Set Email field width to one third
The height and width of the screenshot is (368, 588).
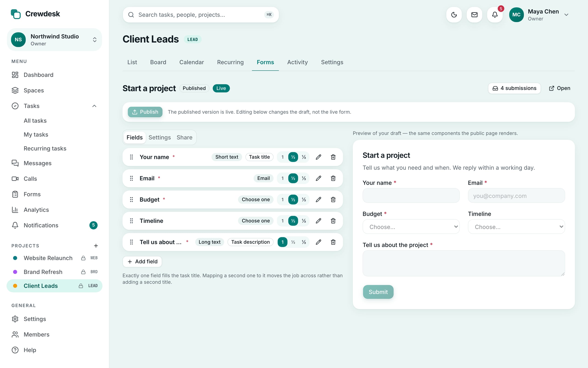click(304, 178)
